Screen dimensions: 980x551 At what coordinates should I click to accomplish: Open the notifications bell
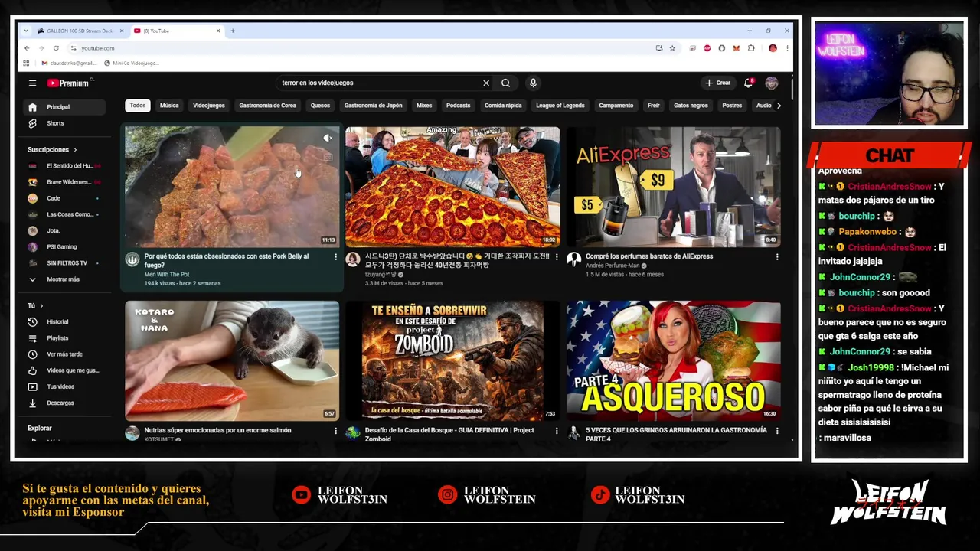pyautogui.click(x=749, y=83)
